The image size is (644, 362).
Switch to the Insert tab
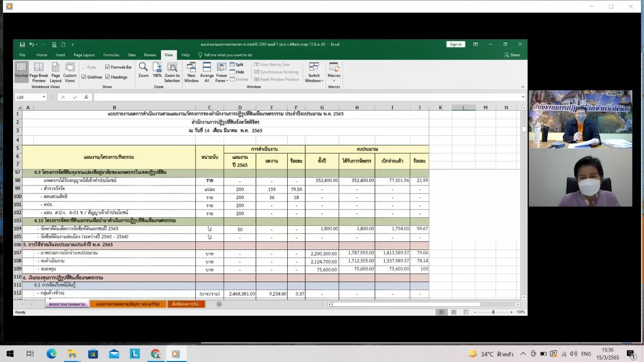(x=60, y=55)
